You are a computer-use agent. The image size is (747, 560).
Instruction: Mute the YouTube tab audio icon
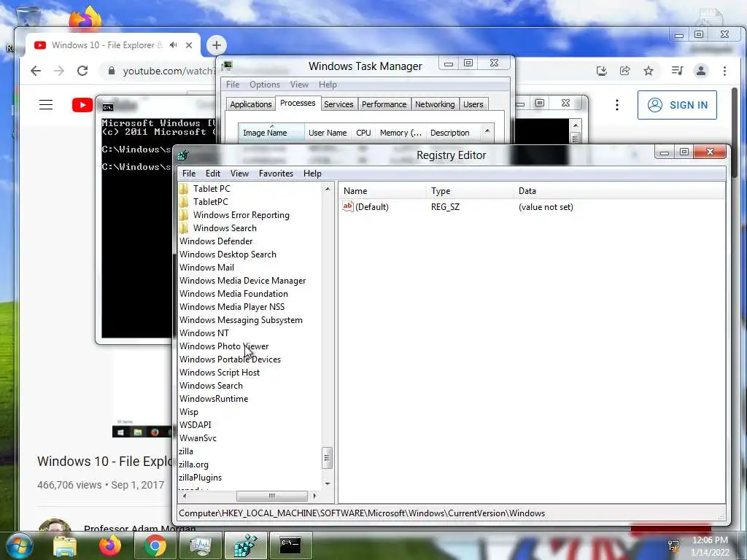point(174,44)
